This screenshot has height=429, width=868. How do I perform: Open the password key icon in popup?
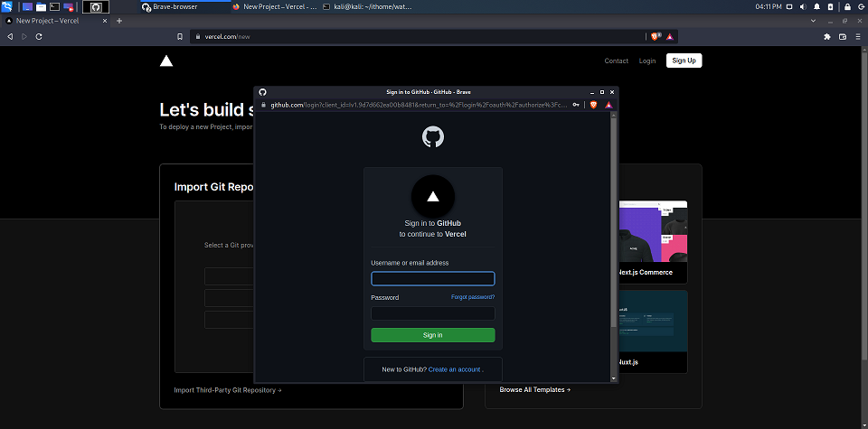576,105
